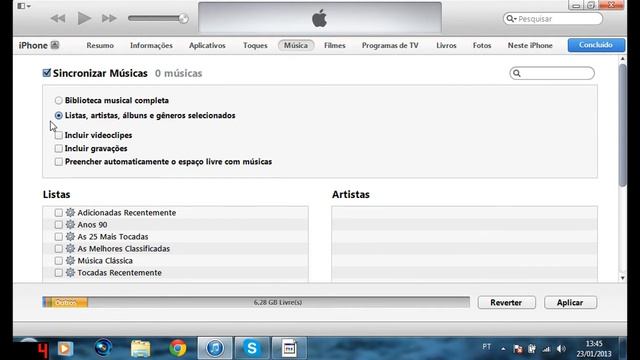Click the power plug tray icon

pos(532,349)
